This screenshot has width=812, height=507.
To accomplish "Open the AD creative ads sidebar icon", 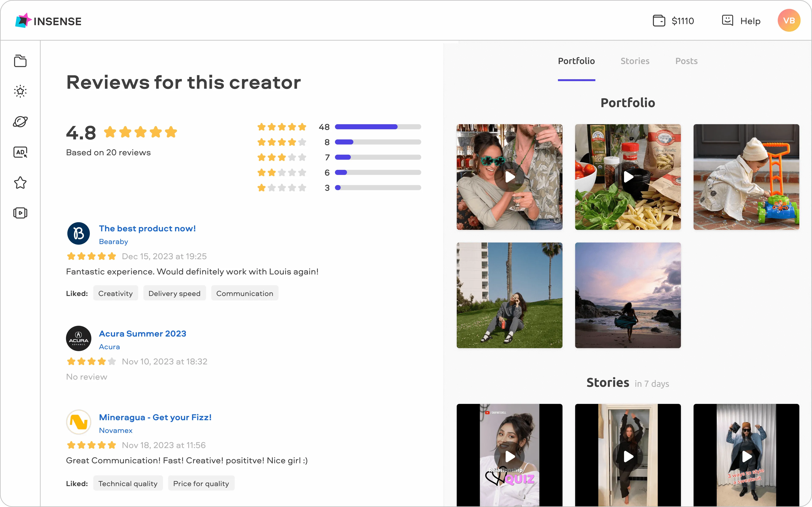I will (20, 152).
